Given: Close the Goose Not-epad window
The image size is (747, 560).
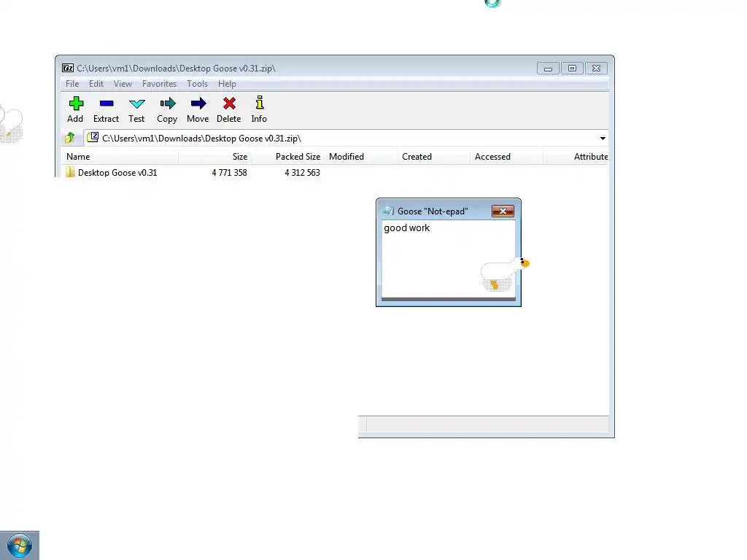Looking at the screenshot, I should 503,211.
